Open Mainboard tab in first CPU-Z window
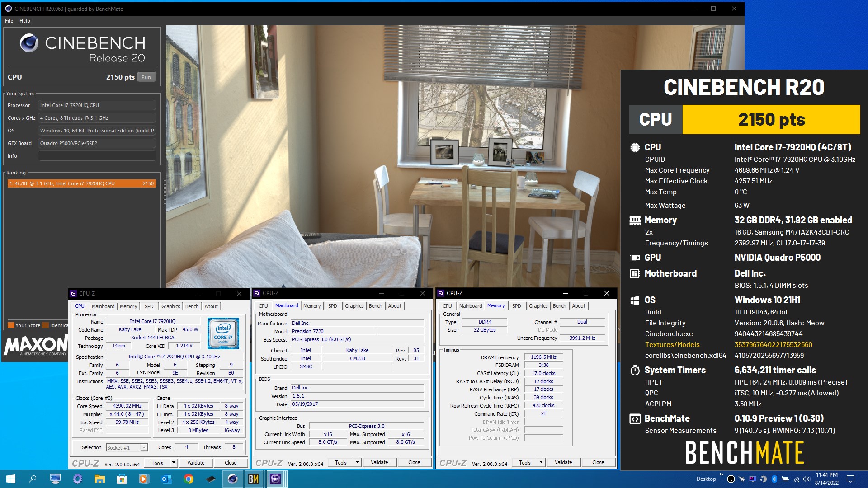The width and height of the screenshot is (868, 488). tap(103, 306)
